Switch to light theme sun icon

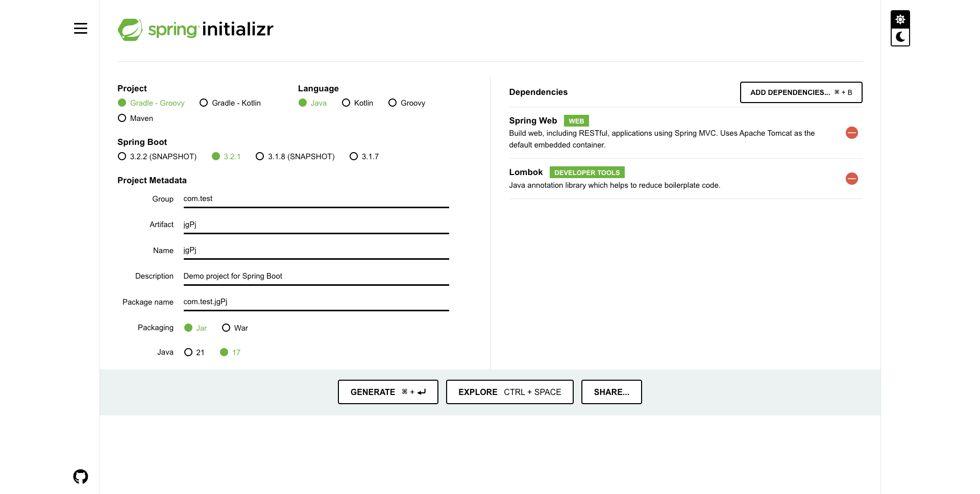click(900, 19)
